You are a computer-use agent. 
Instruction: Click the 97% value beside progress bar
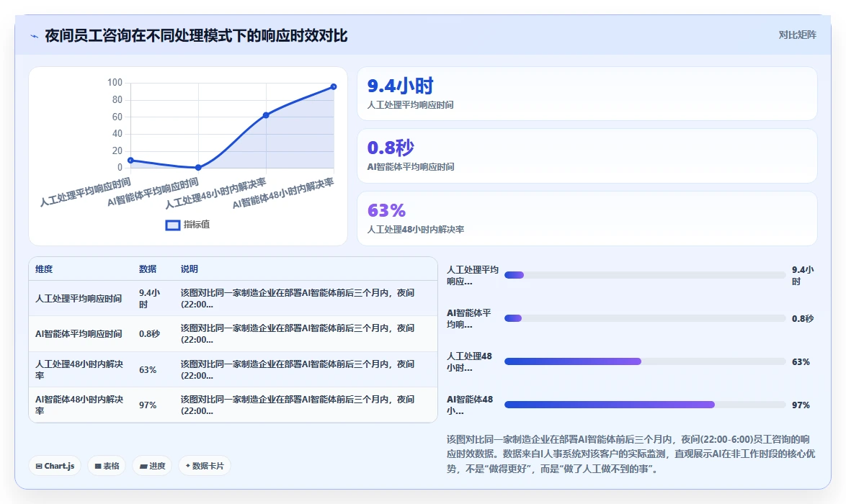coord(801,405)
